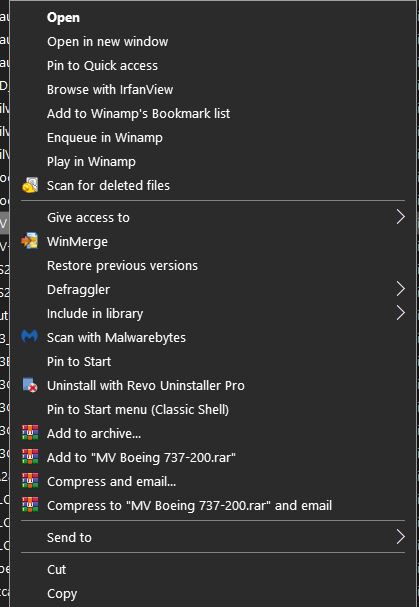Choose Pin to Quick access
The image size is (419, 607).
coord(102,65)
